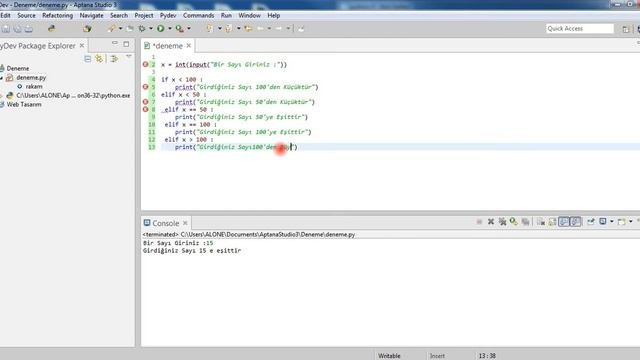Close the *deneme editor tab
The height and width of the screenshot is (360, 640).
[x=189, y=46]
